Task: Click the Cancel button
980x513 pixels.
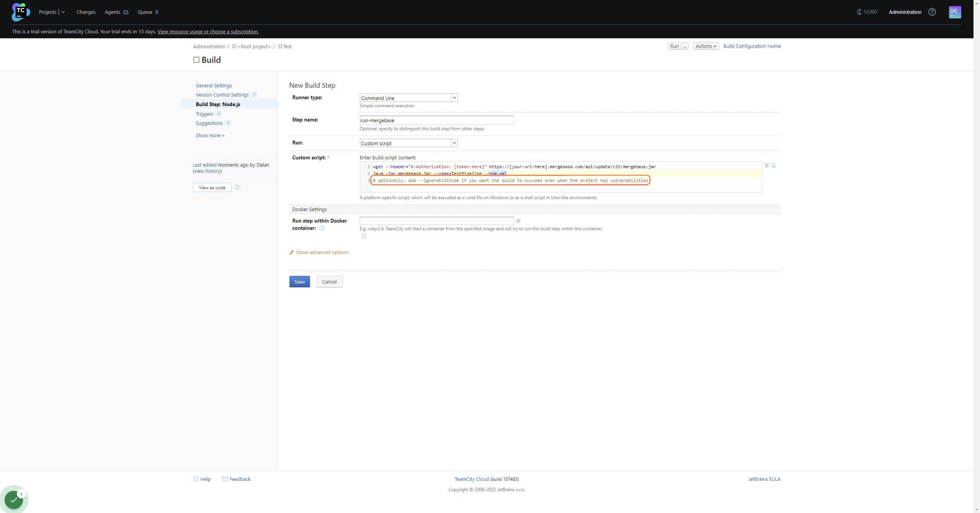Action: [329, 282]
